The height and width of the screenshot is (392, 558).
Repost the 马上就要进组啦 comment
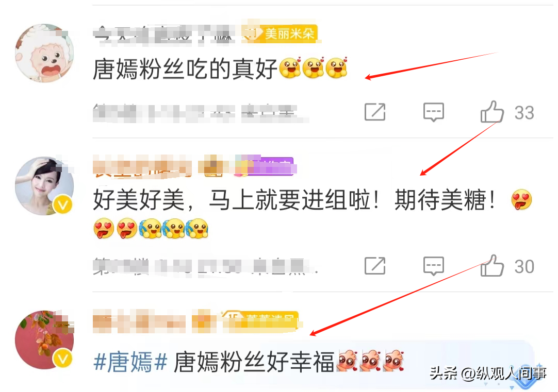(375, 266)
